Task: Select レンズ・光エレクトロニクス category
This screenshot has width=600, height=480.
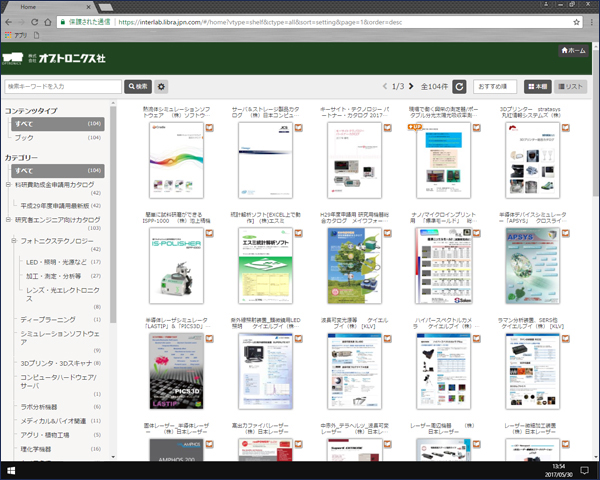Action: (x=63, y=294)
